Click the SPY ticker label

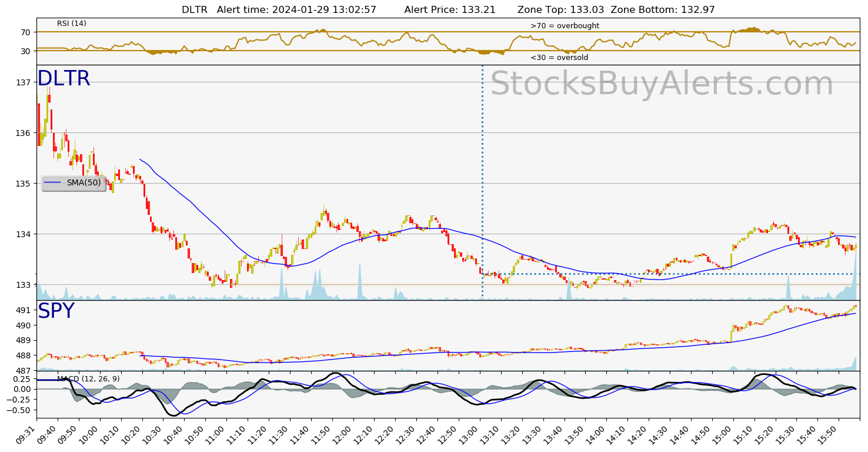tap(56, 311)
